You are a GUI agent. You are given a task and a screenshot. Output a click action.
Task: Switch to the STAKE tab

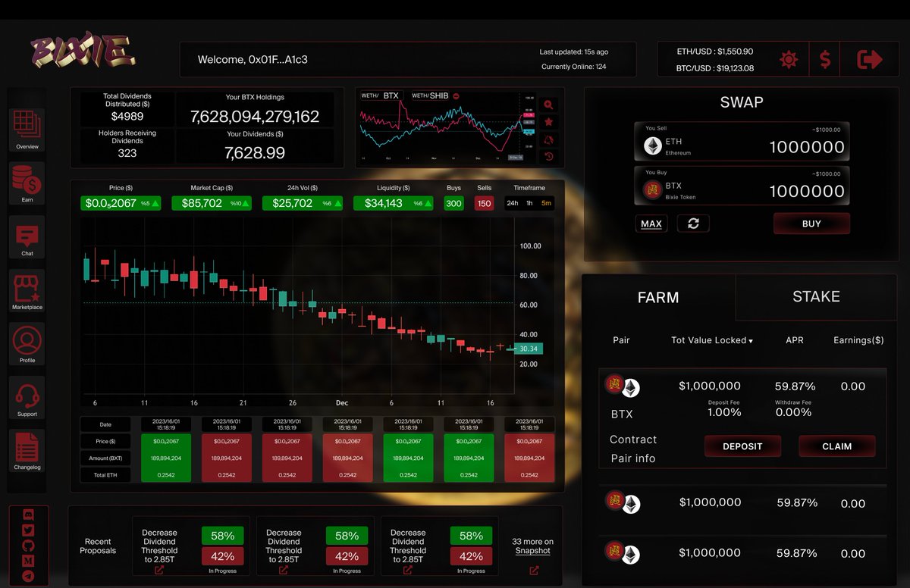pyautogui.click(x=816, y=297)
